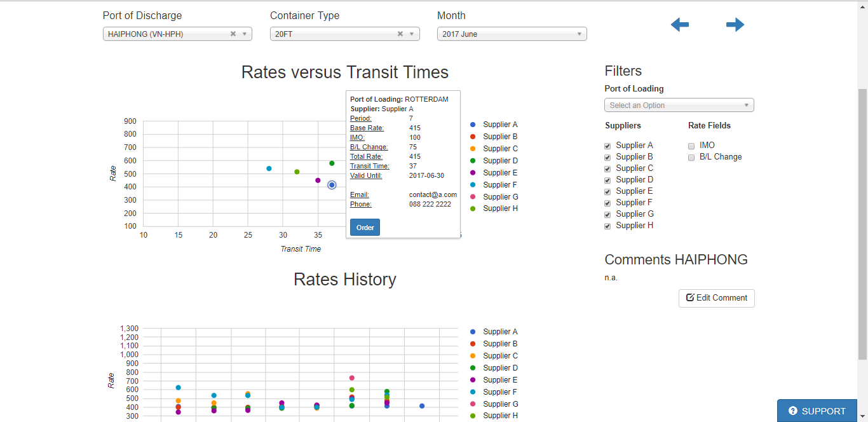868x422 pixels.
Task: Uncheck Supplier E filter checkbox
Action: (607, 192)
